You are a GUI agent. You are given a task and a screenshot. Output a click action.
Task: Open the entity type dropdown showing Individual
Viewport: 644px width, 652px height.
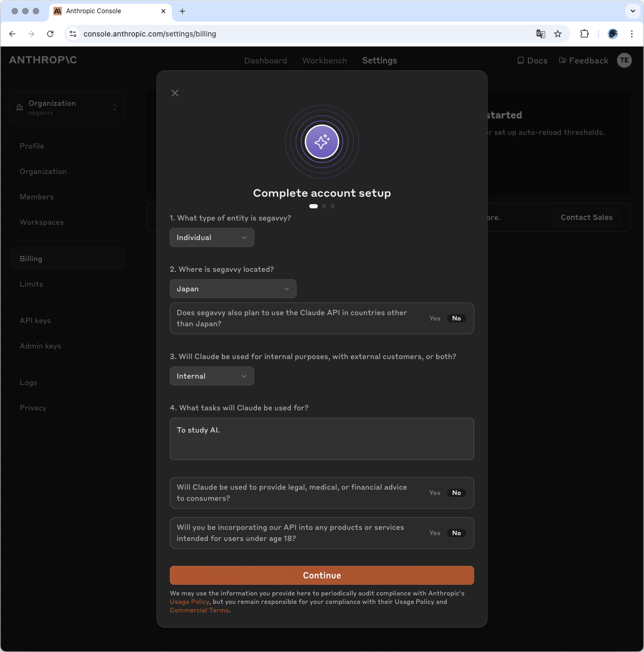212,237
